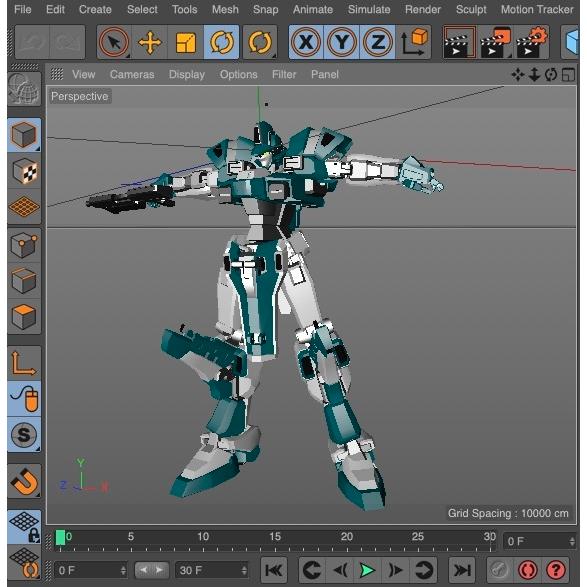The width and height of the screenshot is (587, 587).
Task: Click the current frame 0 F field
Action: (539, 541)
